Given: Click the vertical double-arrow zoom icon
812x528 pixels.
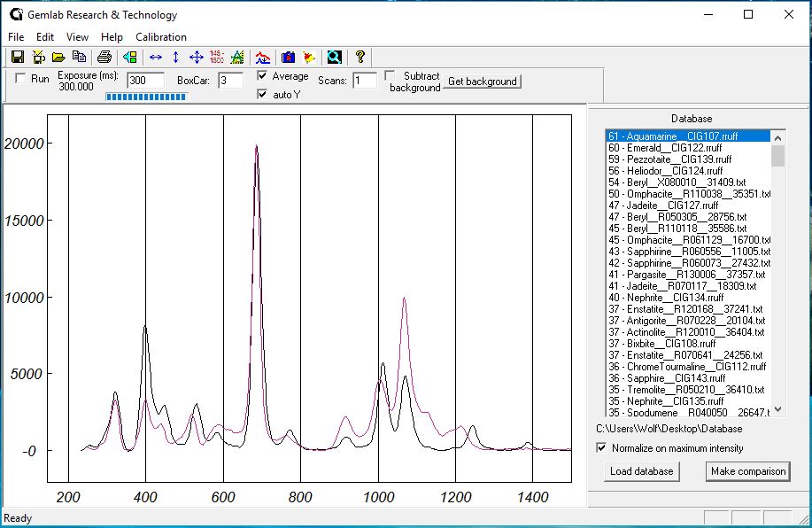Looking at the screenshot, I should [175, 57].
